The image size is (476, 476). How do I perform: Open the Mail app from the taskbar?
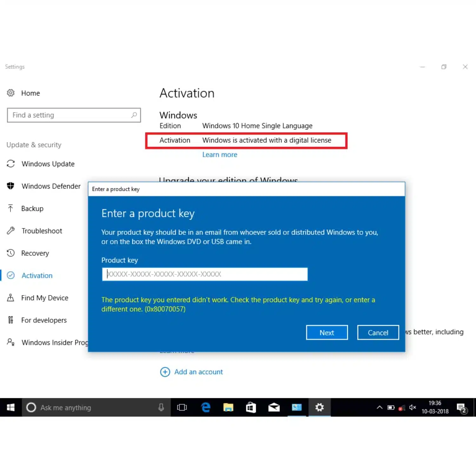[x=274, y=407]
